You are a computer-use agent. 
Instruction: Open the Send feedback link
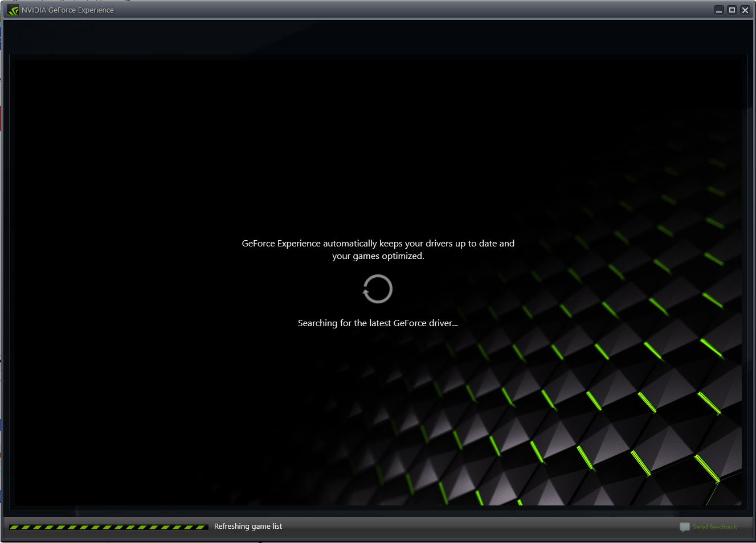(x=715, y=527)
